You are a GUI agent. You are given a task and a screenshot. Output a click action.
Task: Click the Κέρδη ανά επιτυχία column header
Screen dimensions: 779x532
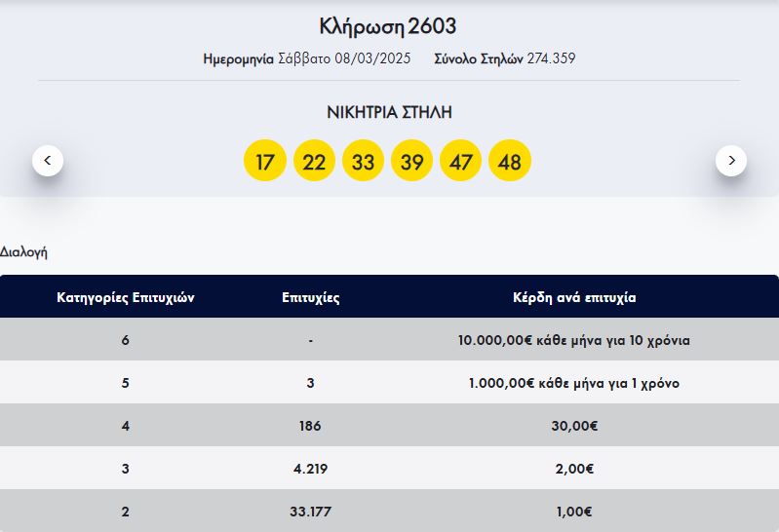click(574, 297)
